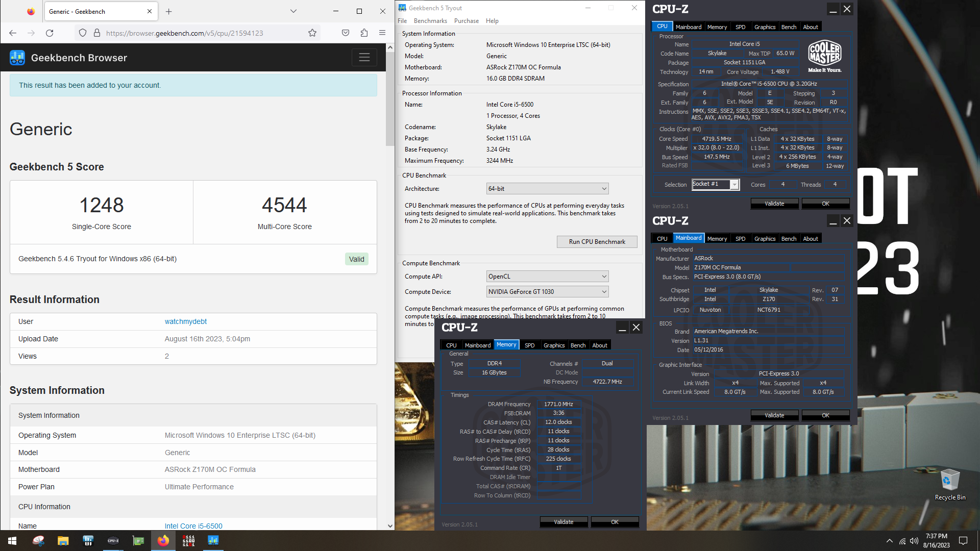
Task: Click the binary digits taskbar icon
Action: click(188, 541)
